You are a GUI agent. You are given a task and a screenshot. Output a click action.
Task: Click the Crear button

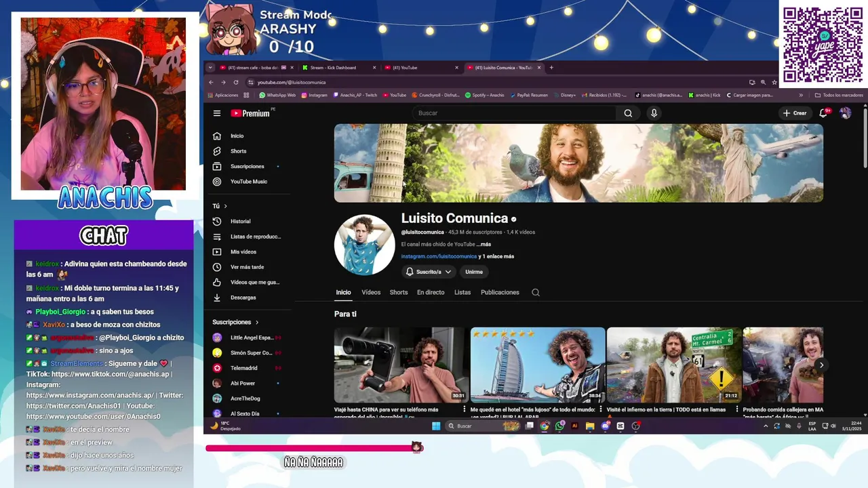coord(795,113)
